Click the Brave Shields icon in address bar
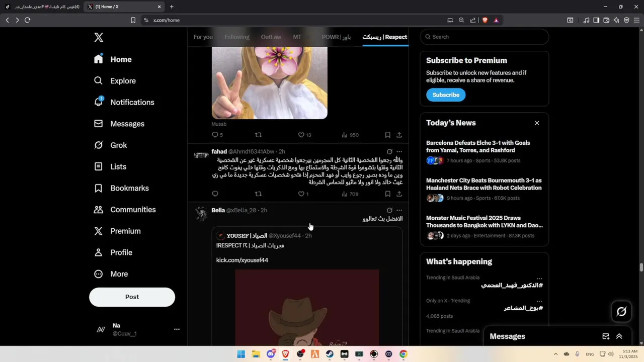 tap(485, 20)
